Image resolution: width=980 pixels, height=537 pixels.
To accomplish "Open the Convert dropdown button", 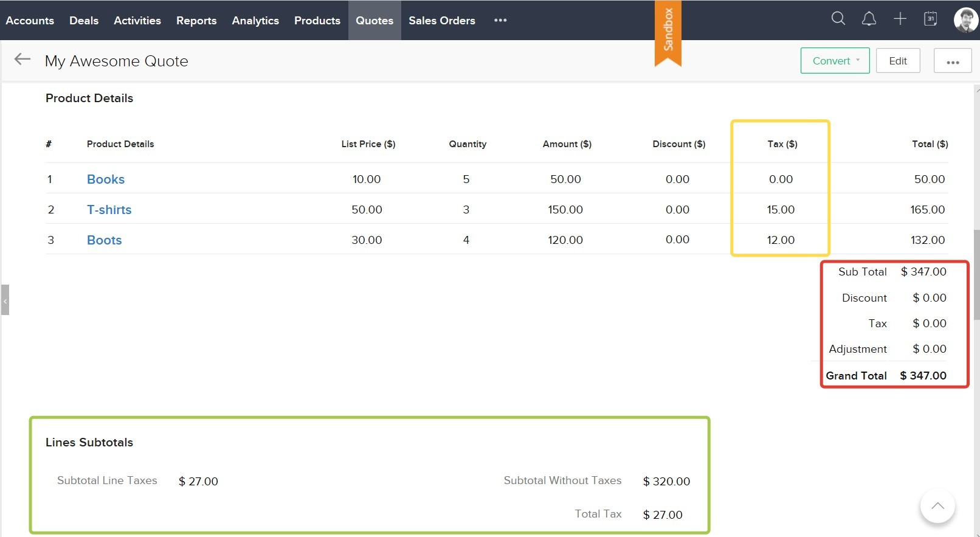I will click(x=835, y=61).
